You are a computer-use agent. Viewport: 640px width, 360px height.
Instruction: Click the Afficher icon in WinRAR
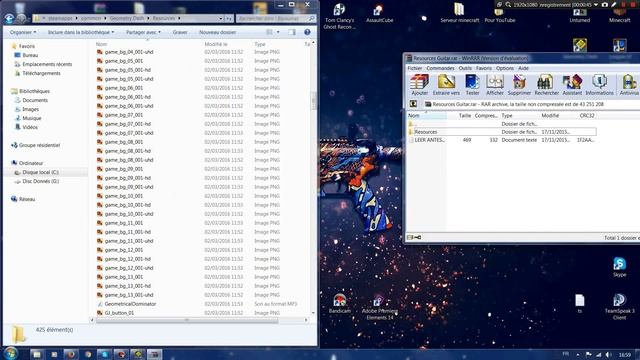(x=495, y=85)
